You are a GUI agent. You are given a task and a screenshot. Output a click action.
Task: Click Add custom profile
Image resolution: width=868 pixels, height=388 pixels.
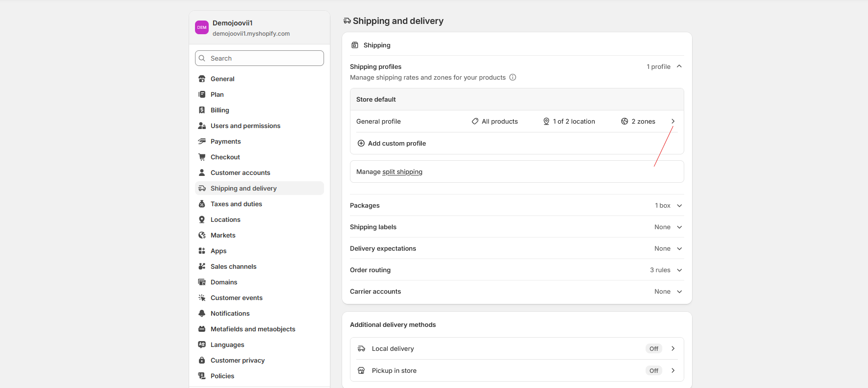coord(396,143)
